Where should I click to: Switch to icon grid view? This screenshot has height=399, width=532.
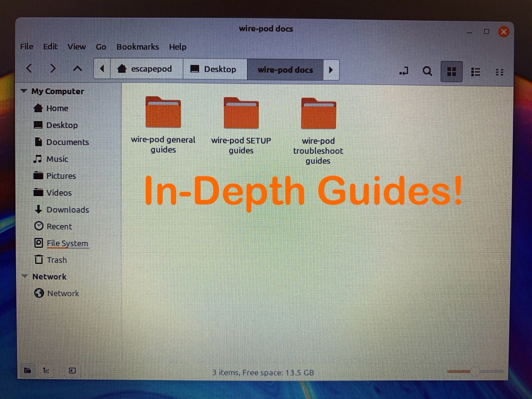tap(451, 71)
